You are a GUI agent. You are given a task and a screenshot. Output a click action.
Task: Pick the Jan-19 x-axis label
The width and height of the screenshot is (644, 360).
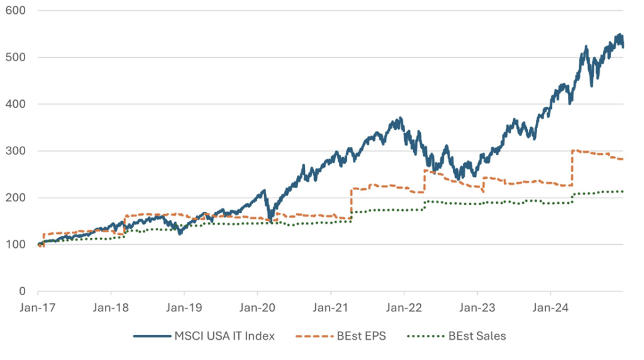tap(184, 309)
